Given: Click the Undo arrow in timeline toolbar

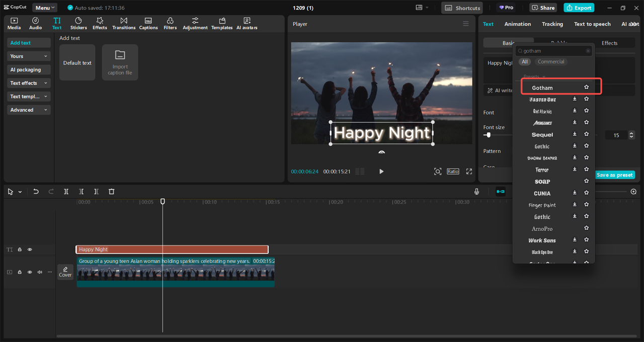Looking at the screenshot, I should [36, 192].
